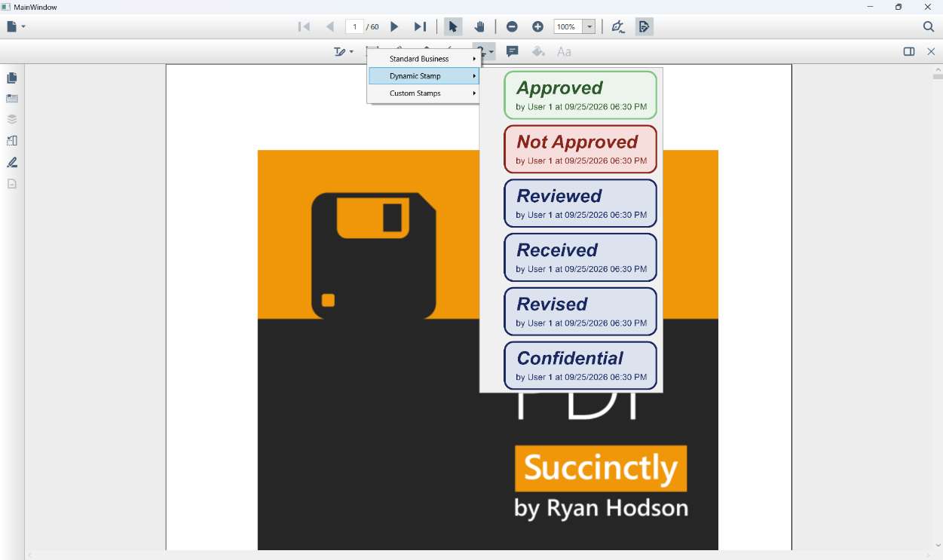Expand the file menu dropdown arrow
Screen dimensions: 943x560
[23, 26]
